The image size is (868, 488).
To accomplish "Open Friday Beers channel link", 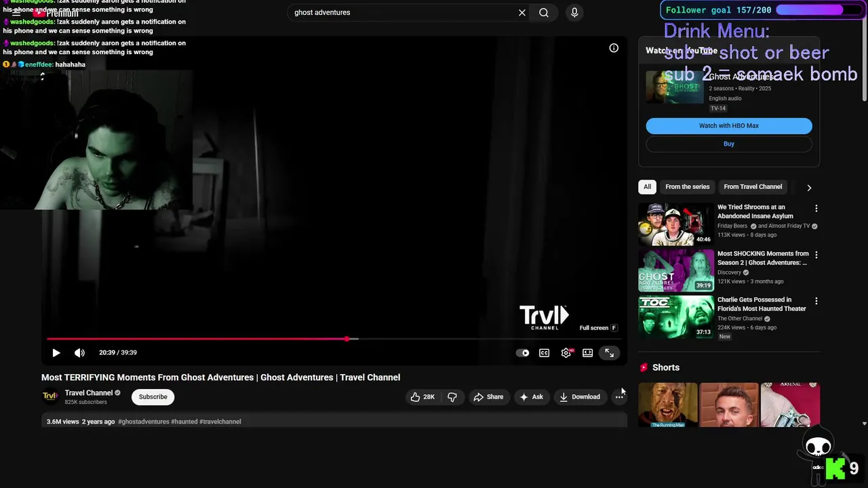I will point(732,226).
